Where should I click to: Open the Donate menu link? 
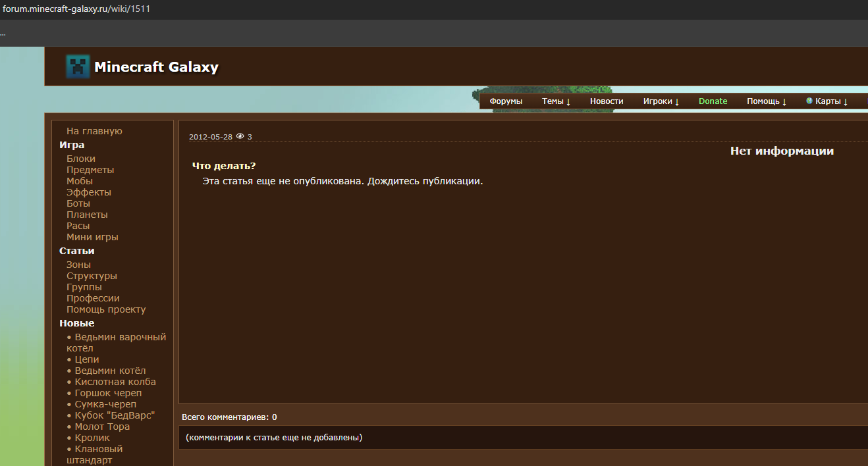point(713,101)
